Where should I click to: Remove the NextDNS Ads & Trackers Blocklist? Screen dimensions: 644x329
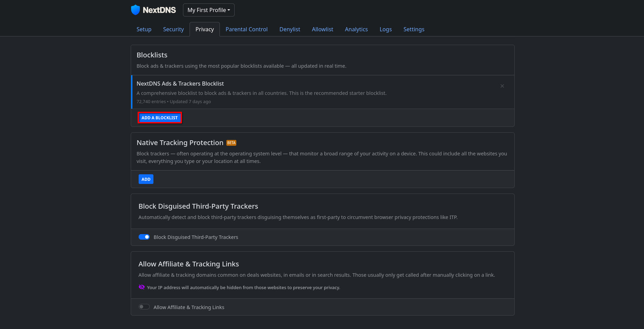tap(502, 86)
